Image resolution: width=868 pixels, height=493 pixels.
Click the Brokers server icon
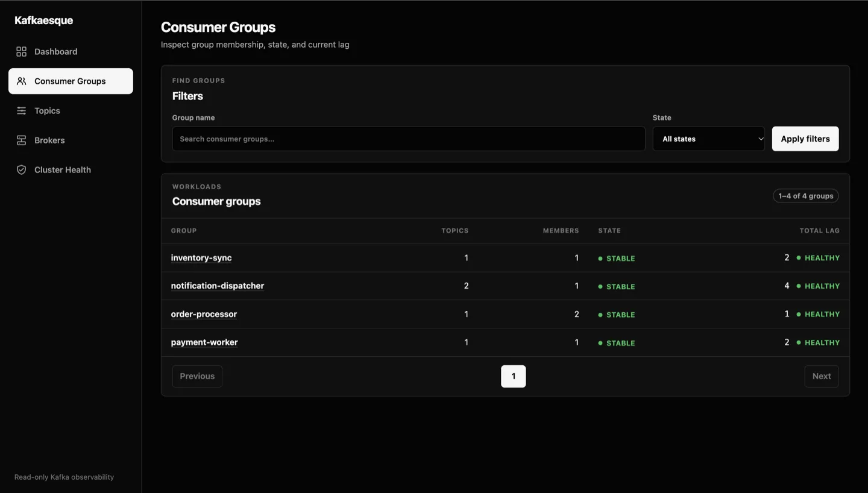21,140
